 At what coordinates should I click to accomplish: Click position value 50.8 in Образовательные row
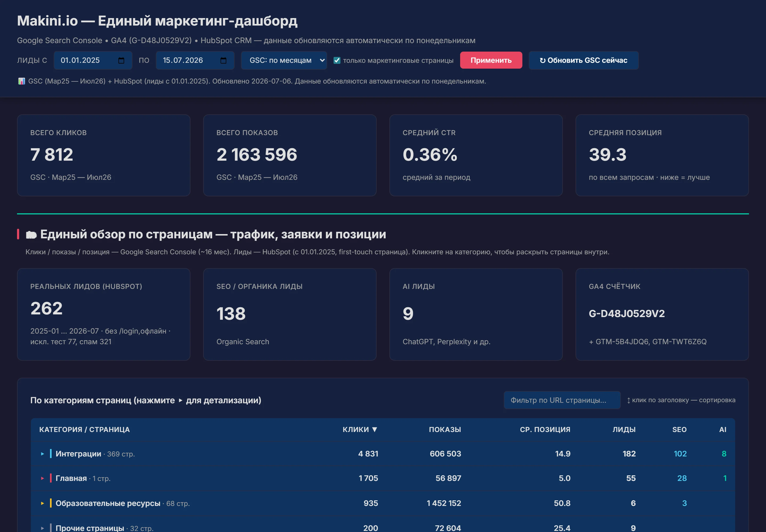[562, 503]
